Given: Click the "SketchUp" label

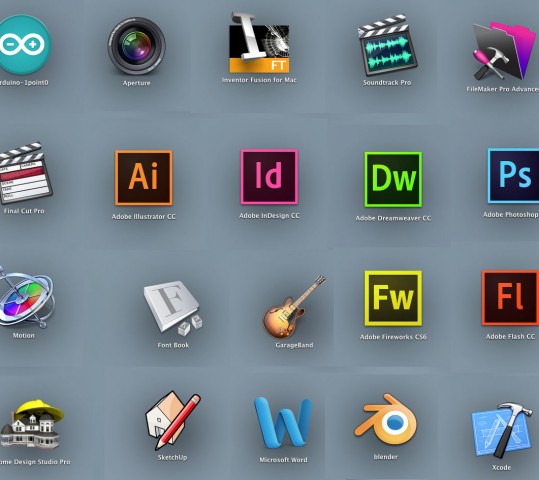Looking at the screenshot, I should pyautogui.click(x=173, y=457).
